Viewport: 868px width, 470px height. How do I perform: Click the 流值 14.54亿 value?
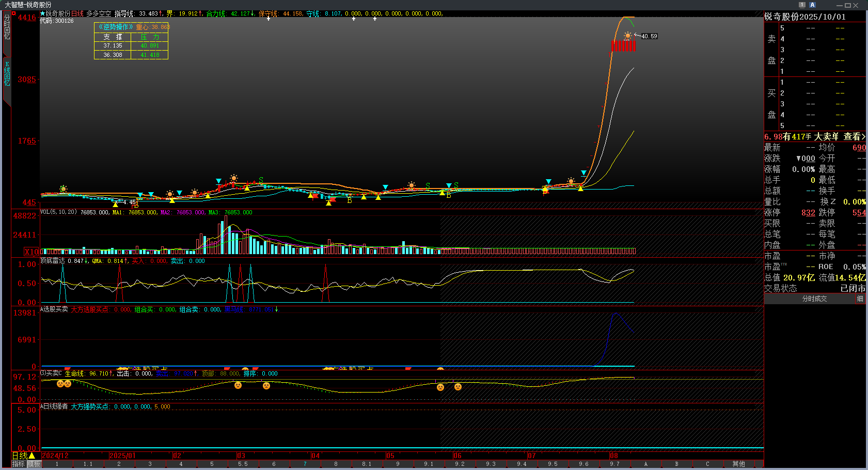850,278
